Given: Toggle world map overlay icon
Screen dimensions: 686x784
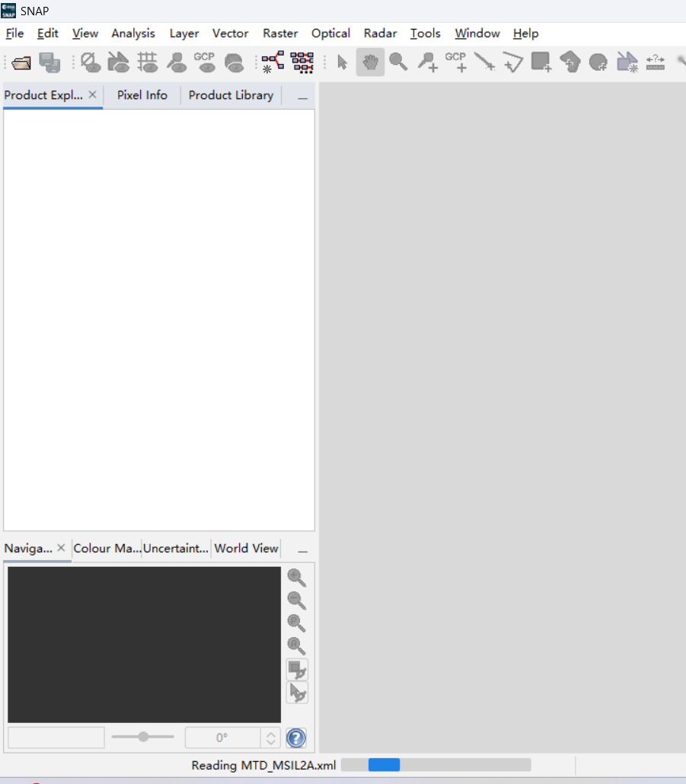Looking at the screenshot, I should (x=234, y=62).
